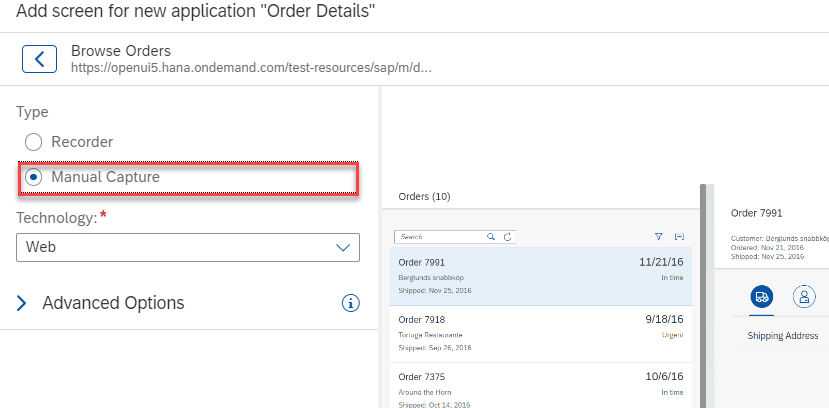
Task: Select the Recorder radio button
Action: [34, 142]
